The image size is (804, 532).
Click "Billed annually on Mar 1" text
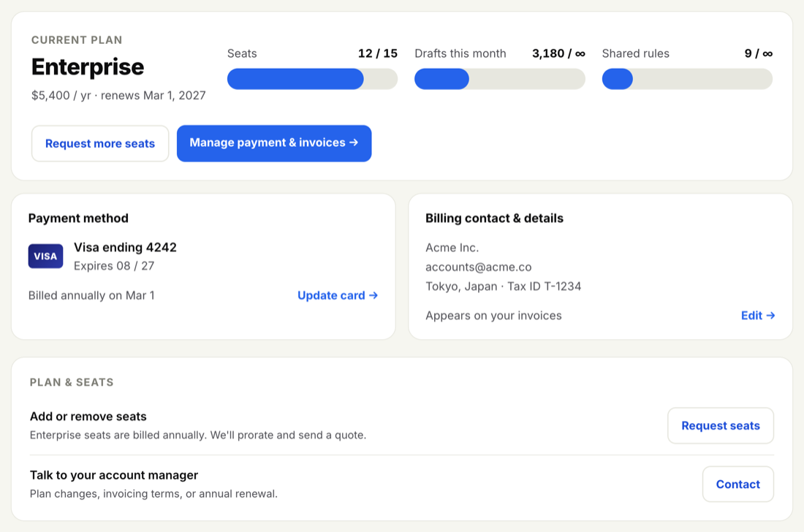coord(91,295)
